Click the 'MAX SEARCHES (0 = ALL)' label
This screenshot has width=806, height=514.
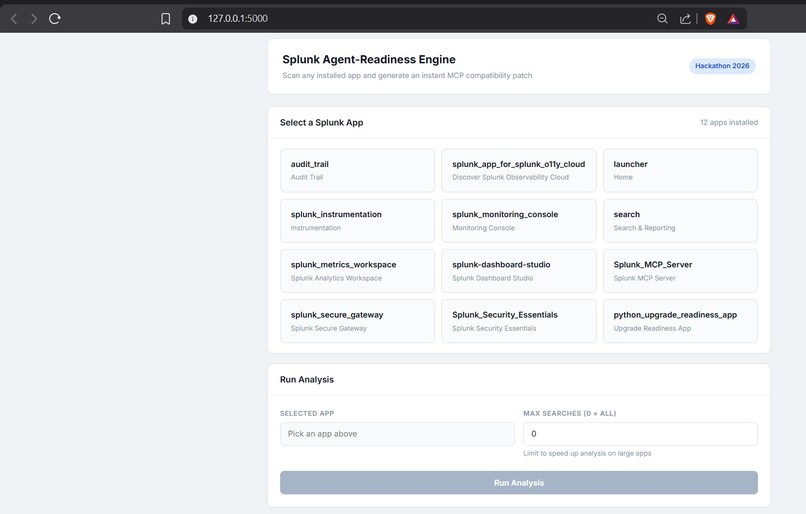(570, 413)
